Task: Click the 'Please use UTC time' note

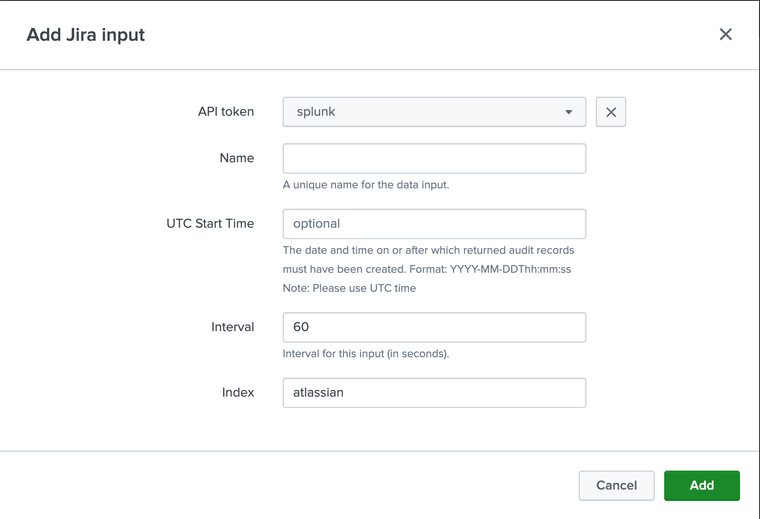Action: pyautogui.click(x=349, y=288)
